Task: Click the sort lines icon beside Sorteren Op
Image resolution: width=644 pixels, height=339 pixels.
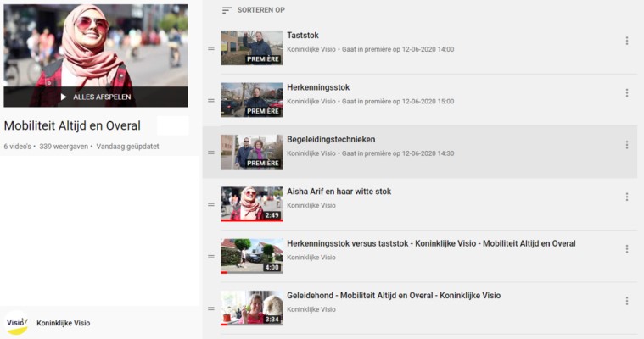Action: pos(227,10)
